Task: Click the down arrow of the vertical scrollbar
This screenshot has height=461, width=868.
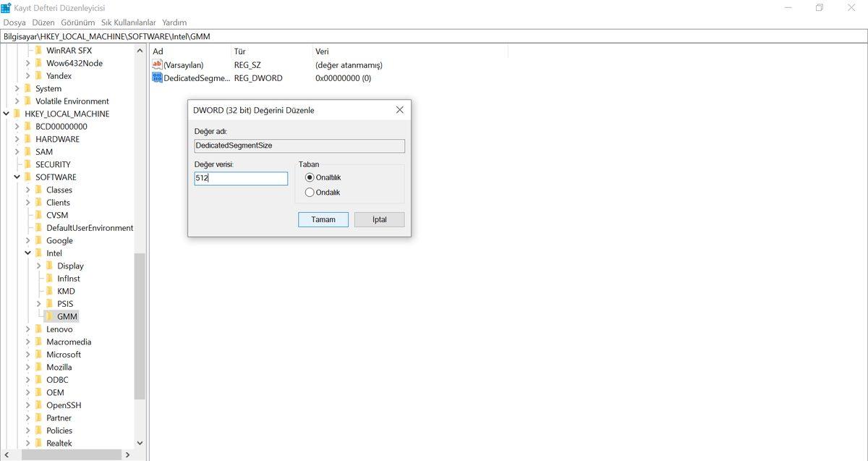Action: pyautogui.click(x=140, y=442)
